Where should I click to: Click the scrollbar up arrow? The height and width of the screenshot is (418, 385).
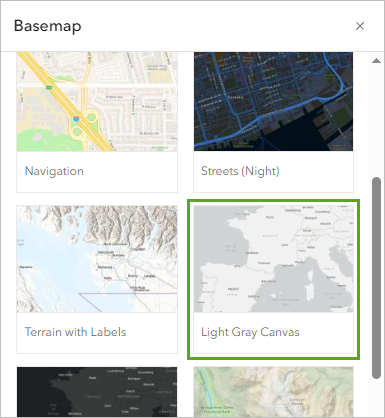pos(376,61)
